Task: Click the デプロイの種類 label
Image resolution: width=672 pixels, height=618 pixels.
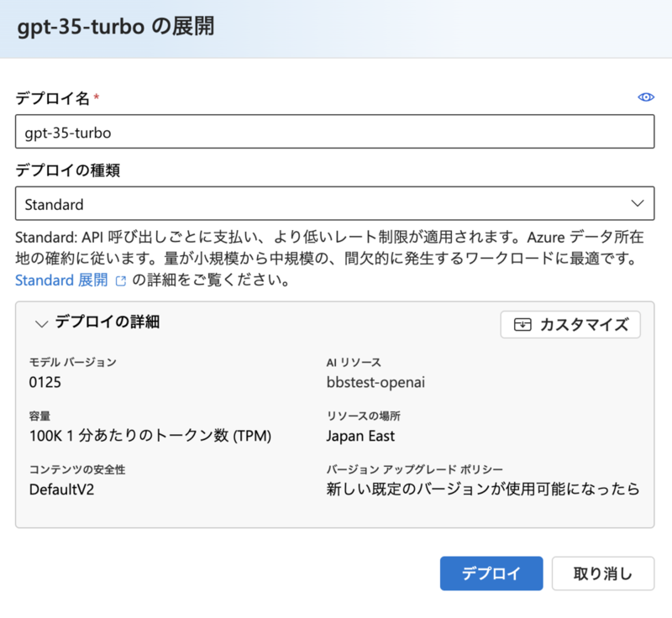Action: coord(68,170)
